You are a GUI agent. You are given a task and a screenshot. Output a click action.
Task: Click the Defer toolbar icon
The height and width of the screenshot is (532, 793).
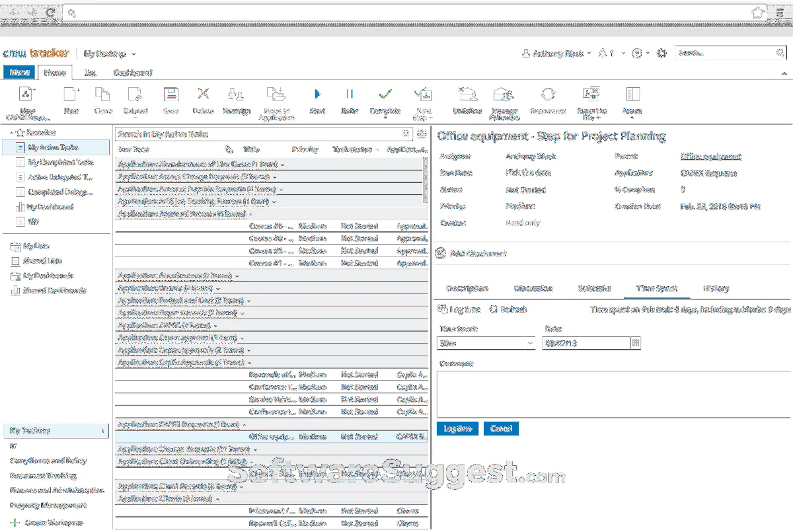tap(350, 99)
